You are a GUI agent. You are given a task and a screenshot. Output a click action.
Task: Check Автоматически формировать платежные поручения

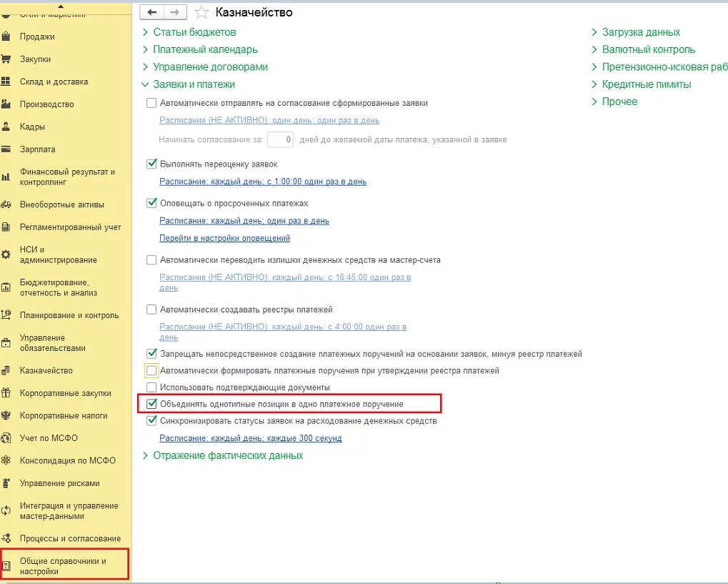point(151,370)
